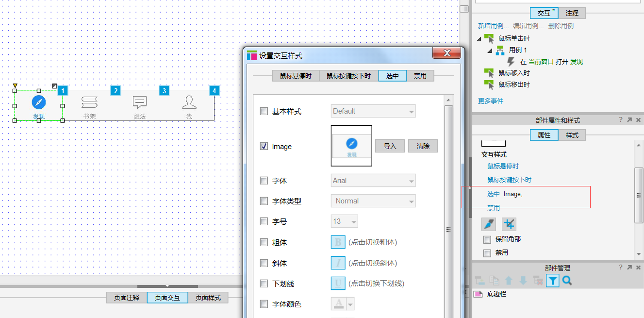The image size is (644, 318).
Task: Open the font size 13 dropdown
Action: click(x=345, y=221)
